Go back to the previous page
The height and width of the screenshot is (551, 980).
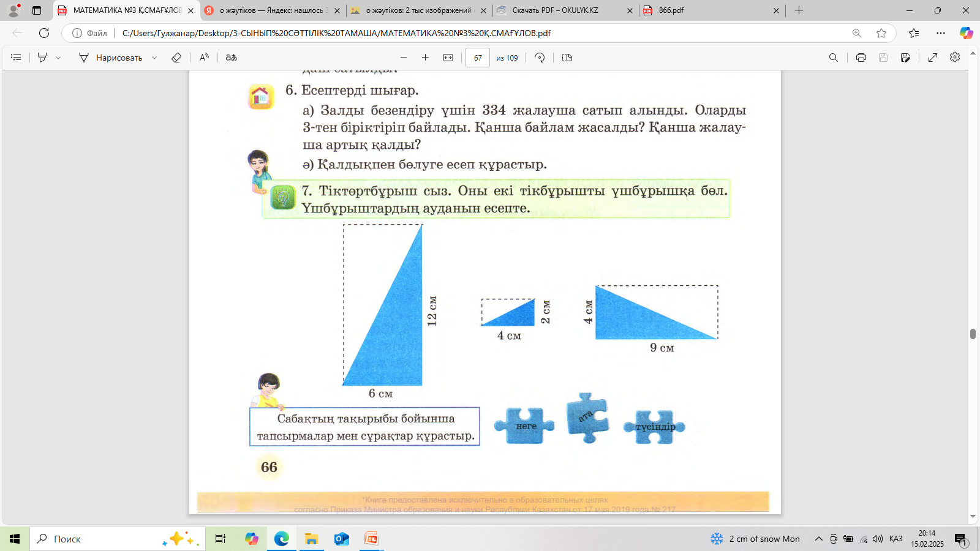[17, 33]
